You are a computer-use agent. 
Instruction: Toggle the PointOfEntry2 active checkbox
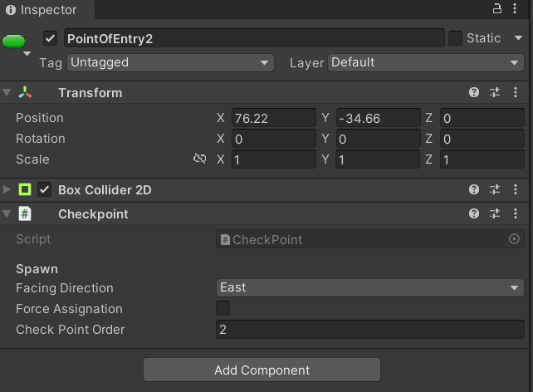[x=50, y=38]
